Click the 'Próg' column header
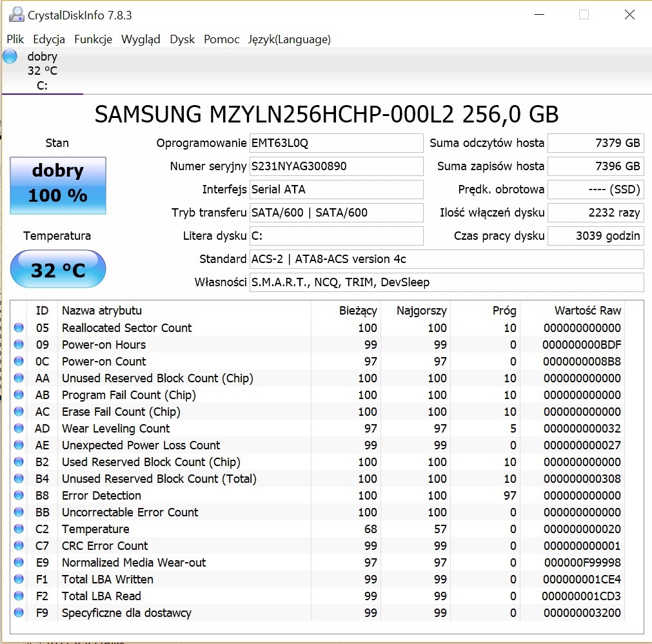 pyautogui.click(x=504, y=311)
